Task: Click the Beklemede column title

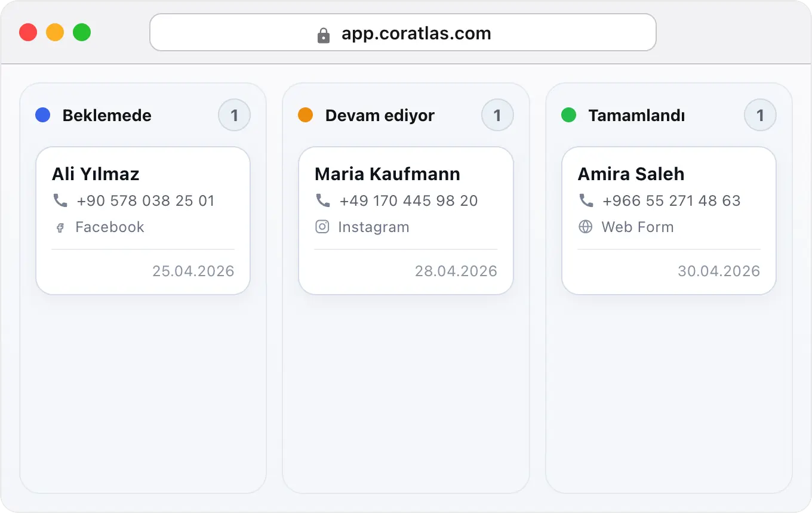Action: coord(107,115)
